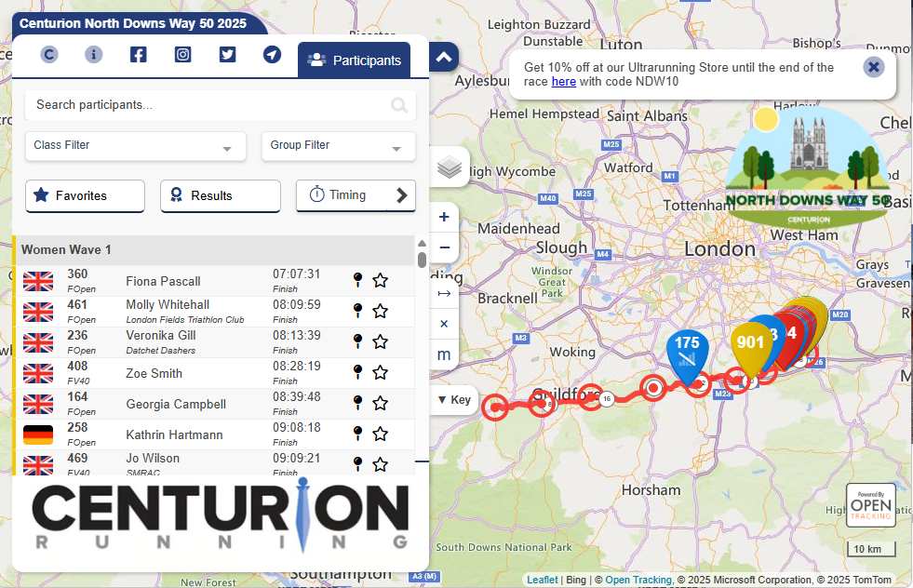Click the participant list scrollbar thumb

(x=423, y=260)
